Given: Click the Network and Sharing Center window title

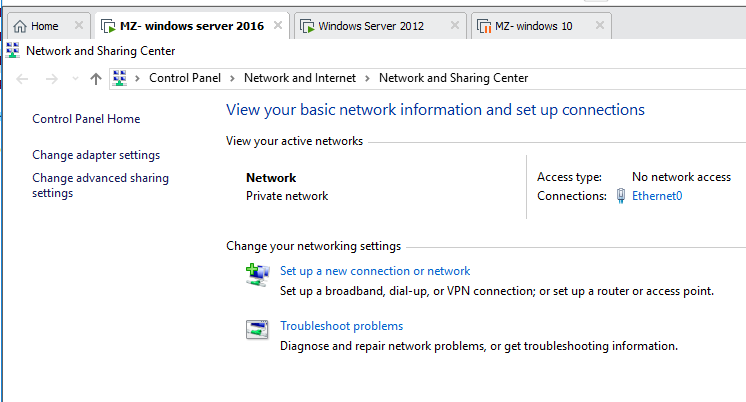Looking at the screenshot, I should (x=100, y=51).
